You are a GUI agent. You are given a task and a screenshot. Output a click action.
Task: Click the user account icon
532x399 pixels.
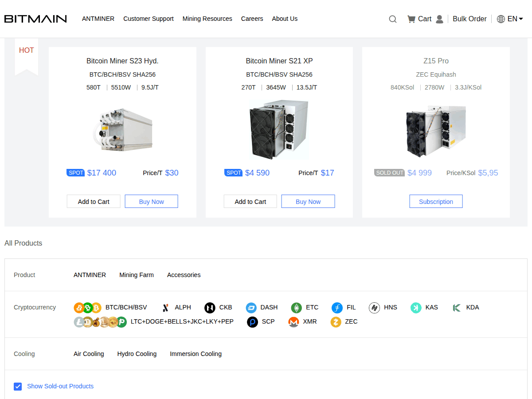click(x=439, y=19)
